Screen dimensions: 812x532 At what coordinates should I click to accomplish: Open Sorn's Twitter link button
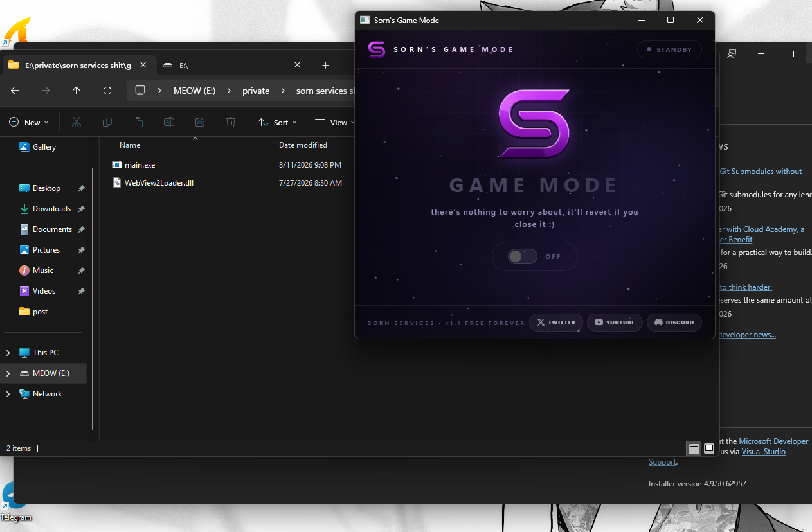pyautogui.click(x=556, y=323)
